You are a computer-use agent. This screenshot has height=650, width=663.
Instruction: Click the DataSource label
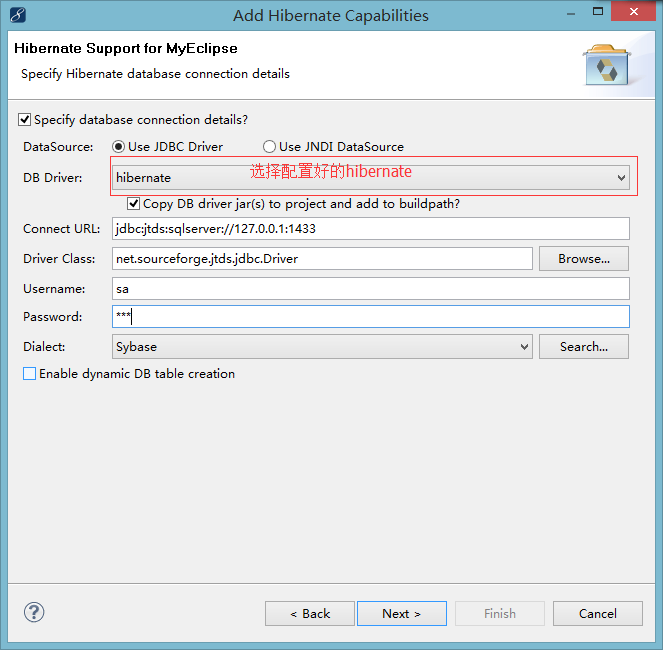point(58,147)
